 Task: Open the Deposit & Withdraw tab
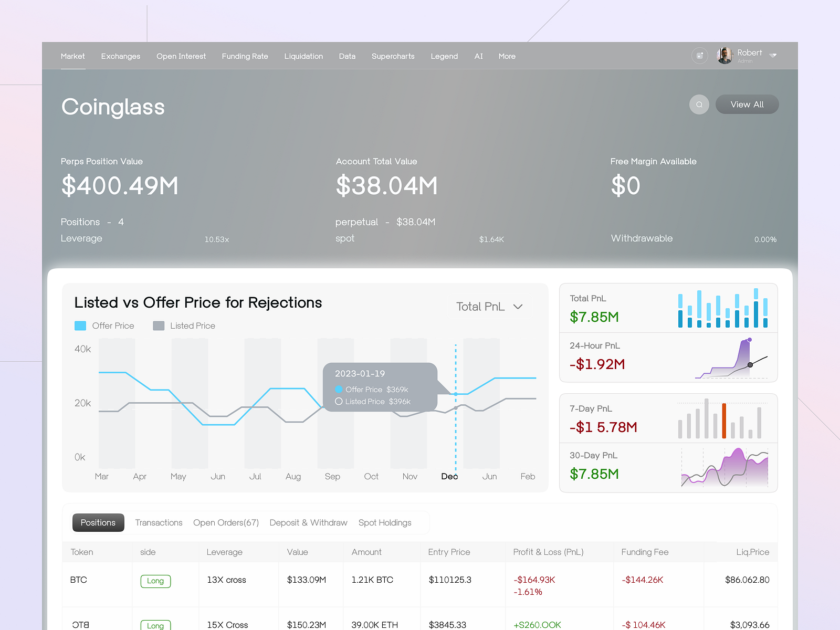tap(308, 522)
